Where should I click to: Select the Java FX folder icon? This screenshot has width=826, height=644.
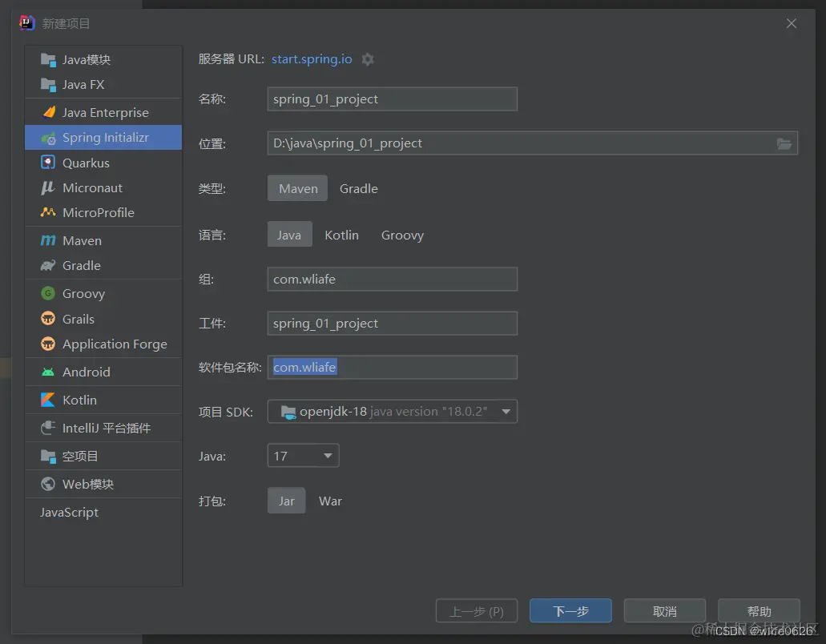(x=48, y=85)
